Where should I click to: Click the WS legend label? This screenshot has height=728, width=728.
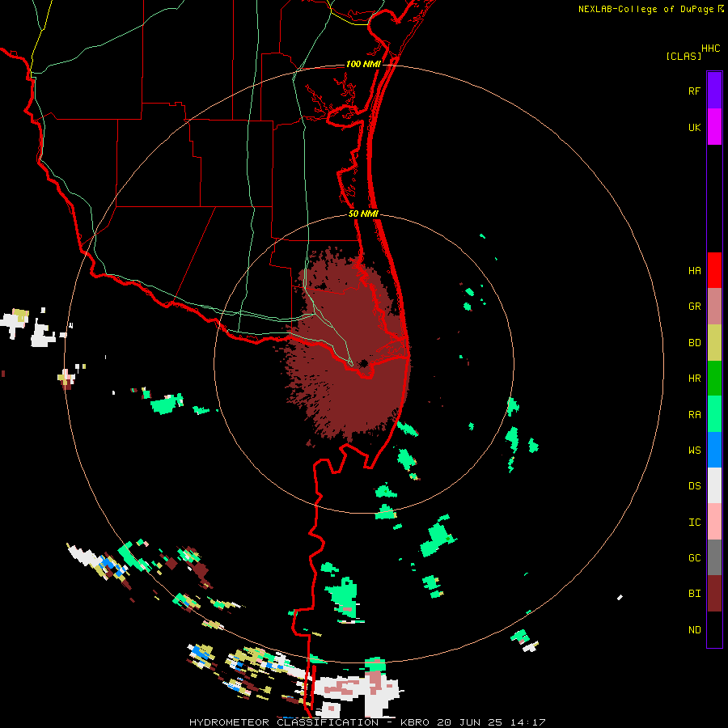(x=695, y=451)
